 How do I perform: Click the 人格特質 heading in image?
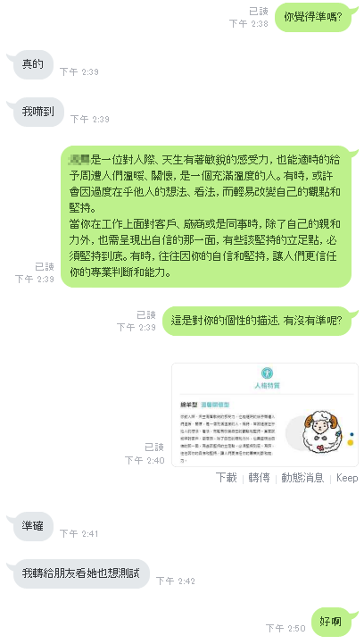point(267,386)
